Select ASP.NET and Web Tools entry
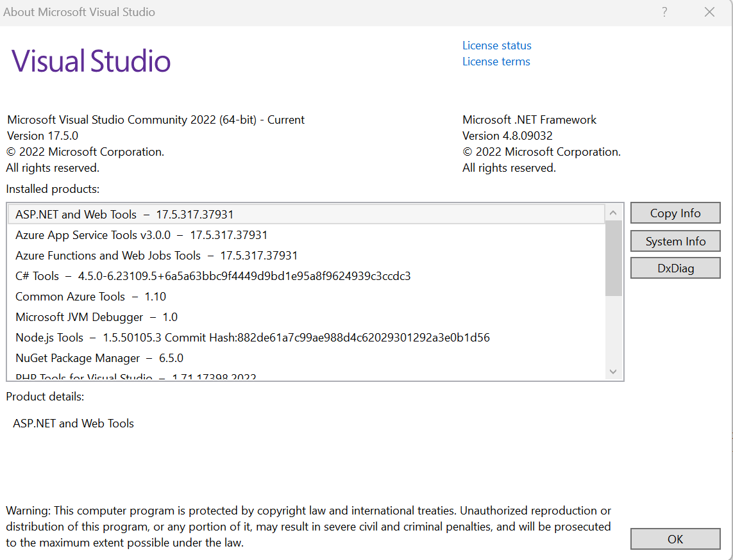Screen dimensions: 733x560 coord(124,215)
